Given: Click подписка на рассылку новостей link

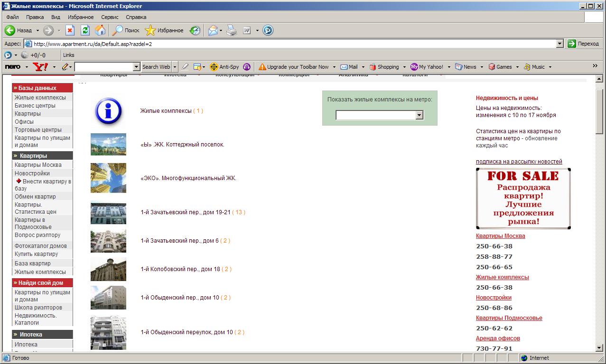Looking at the screenshot, I should [519, 162].
